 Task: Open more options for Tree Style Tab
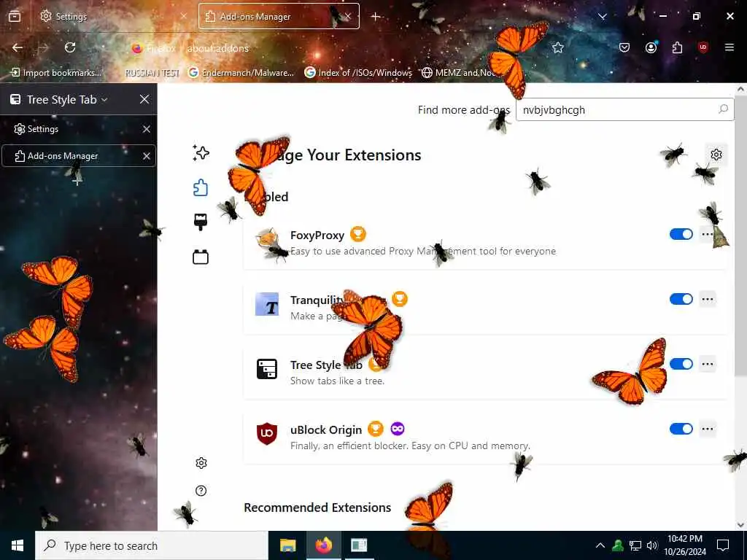(x=708, y=364)
